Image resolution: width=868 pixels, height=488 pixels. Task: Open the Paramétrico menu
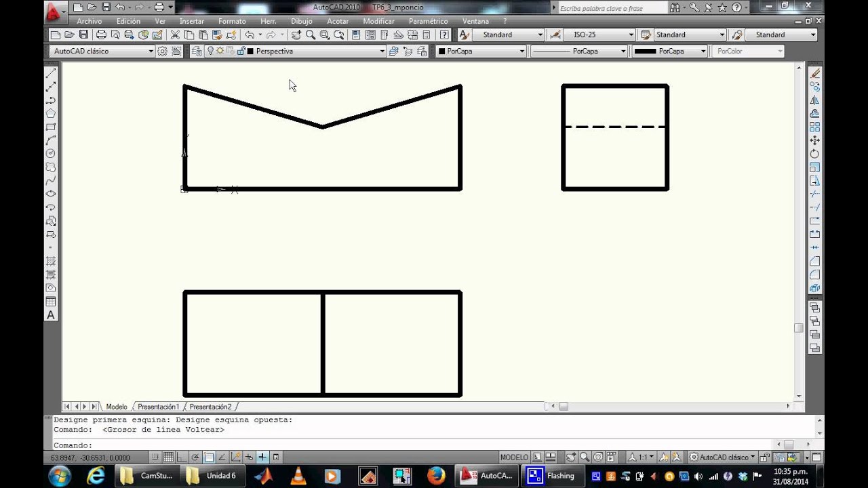pyautogui.click(x=429, y=21)
